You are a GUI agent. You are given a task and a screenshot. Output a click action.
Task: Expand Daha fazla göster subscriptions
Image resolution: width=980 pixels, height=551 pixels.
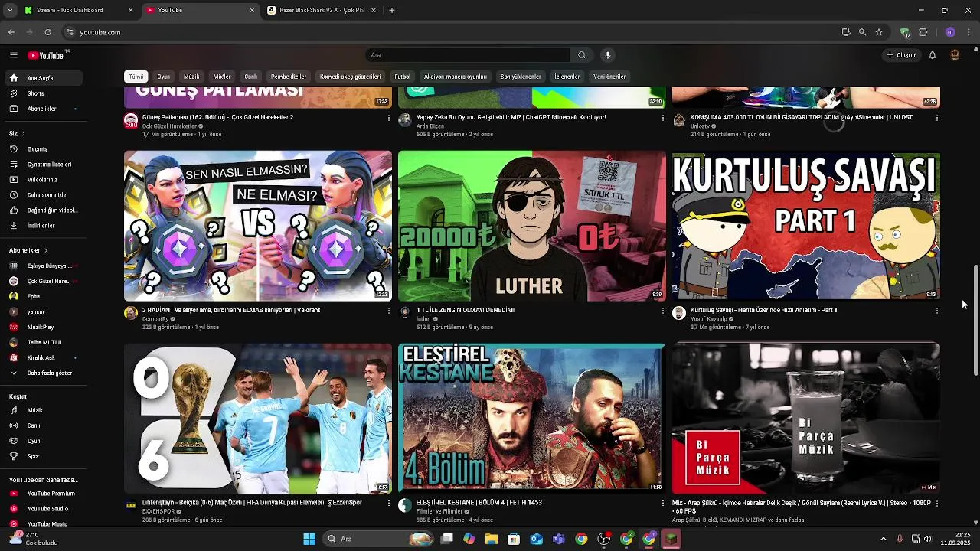[x=44, y=373]
